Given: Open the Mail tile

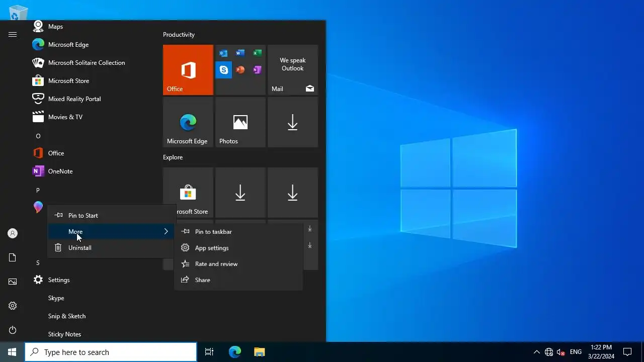Looking at the screenshot, I should tap(293, 70).
